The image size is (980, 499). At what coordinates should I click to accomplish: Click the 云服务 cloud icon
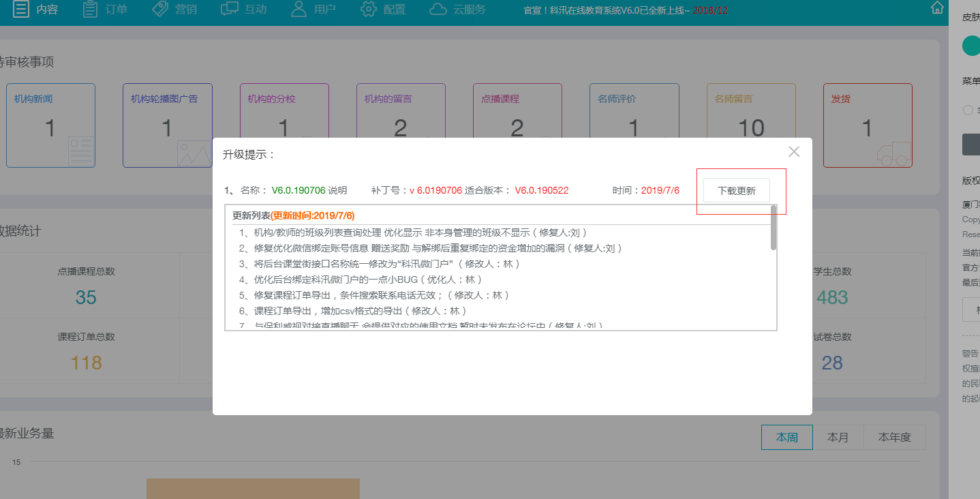tap(438, 10)
